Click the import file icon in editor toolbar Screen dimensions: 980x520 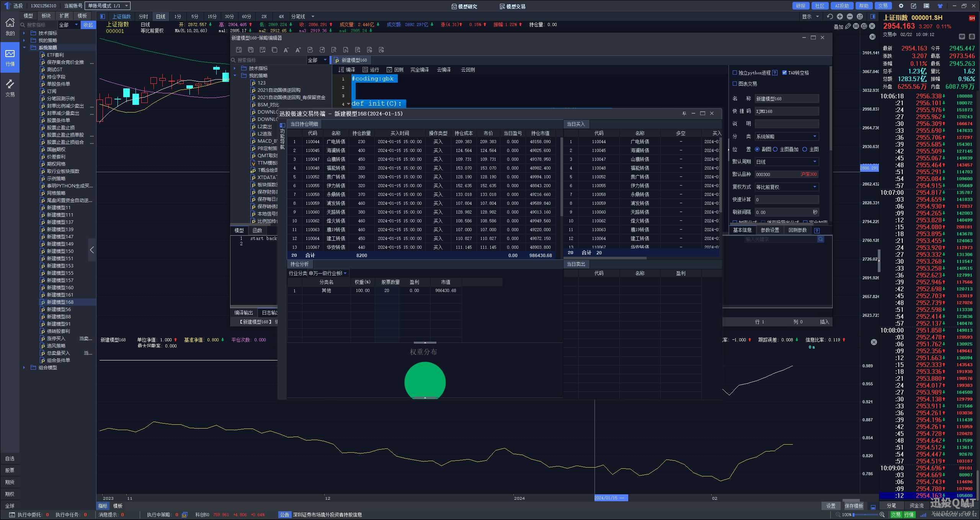pyautogui.click(x=310, y=50)
